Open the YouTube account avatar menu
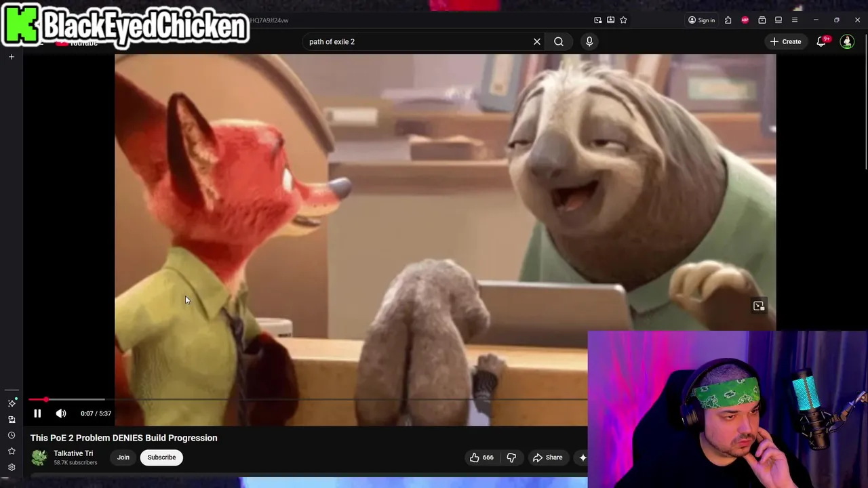Screen dimensions: 868x488 click(847, 41)
